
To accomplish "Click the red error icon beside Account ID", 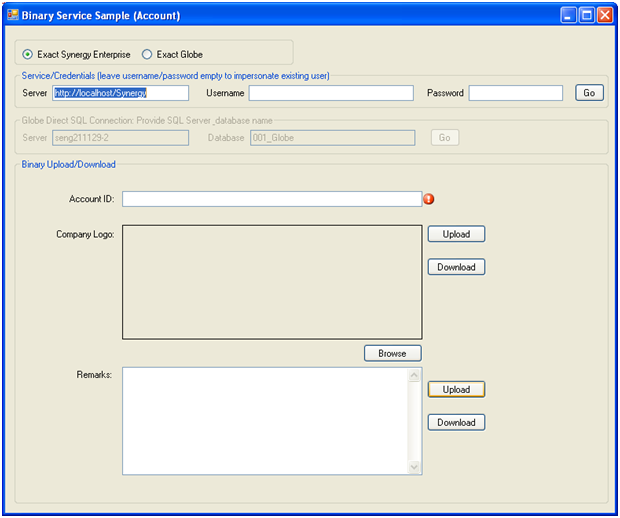I will [429, 199].
